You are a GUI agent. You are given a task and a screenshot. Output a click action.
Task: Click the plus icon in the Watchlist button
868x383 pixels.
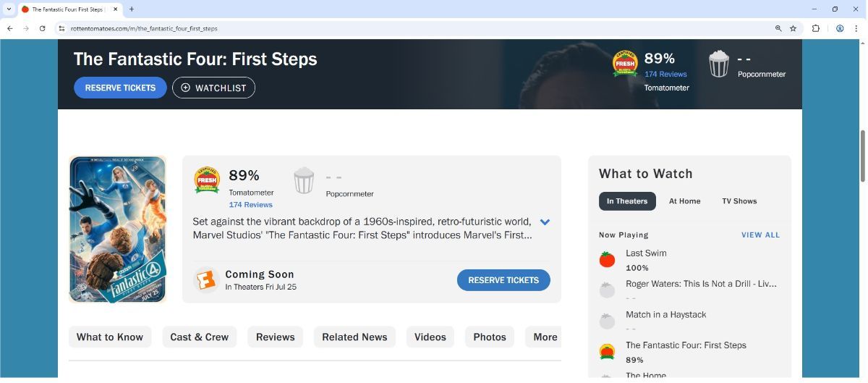point(186,88)
